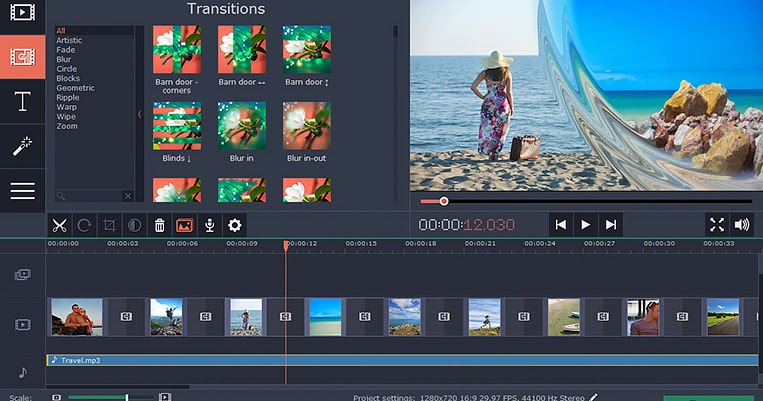
Task: Click the timeline horizontal scrollbar
Action: point(118,387)
